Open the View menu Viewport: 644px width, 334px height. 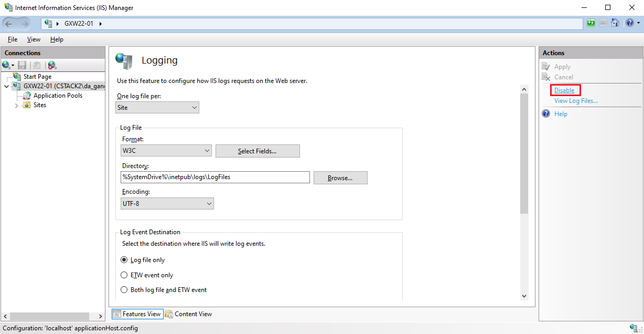point(34,39)
